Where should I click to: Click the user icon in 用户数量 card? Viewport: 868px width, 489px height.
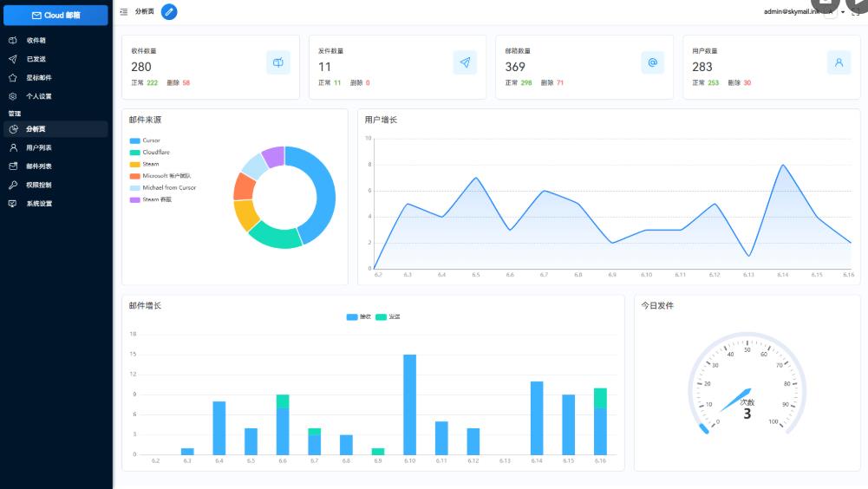click(x=839, y=62)
